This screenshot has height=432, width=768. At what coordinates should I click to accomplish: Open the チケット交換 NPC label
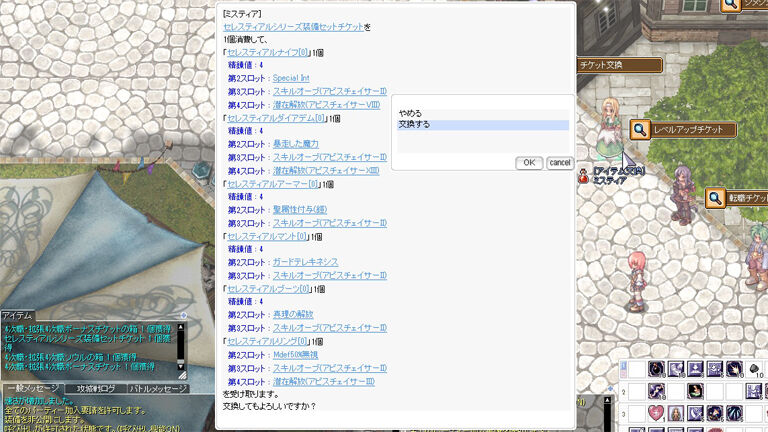620,65
